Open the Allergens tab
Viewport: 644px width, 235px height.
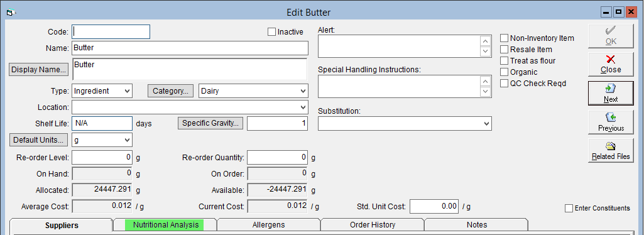[x=268, y=225]
